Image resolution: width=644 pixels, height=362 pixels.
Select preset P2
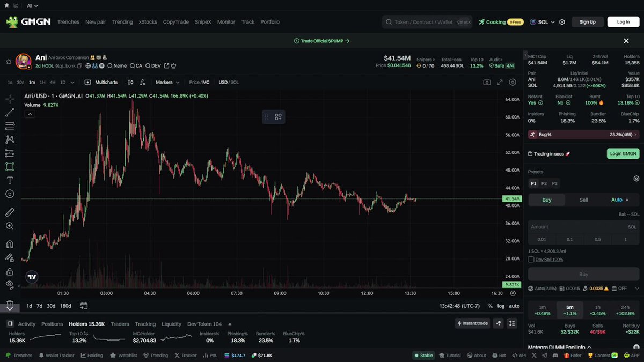pos(544,183)
